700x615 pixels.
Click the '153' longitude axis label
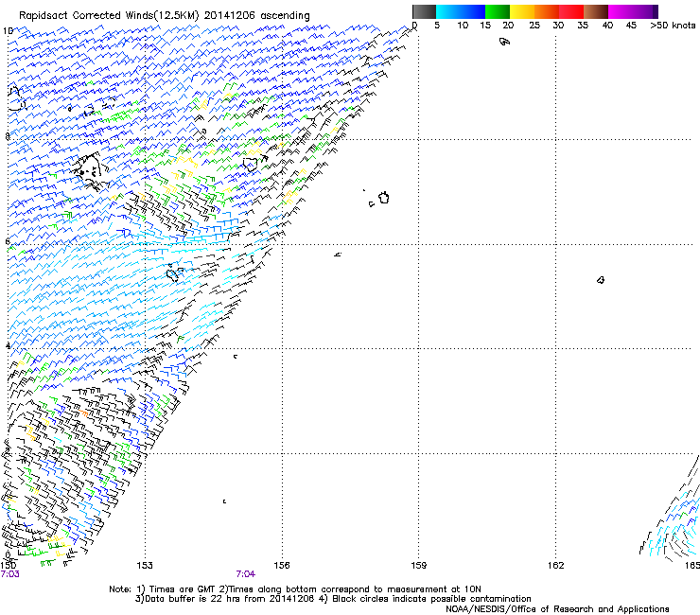click(x=145, y=566)
